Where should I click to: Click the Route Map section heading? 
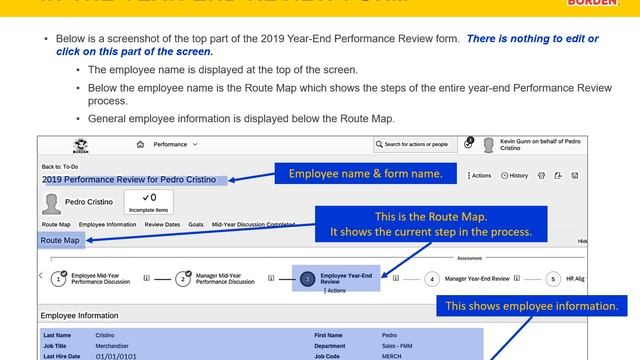(60, 240)
